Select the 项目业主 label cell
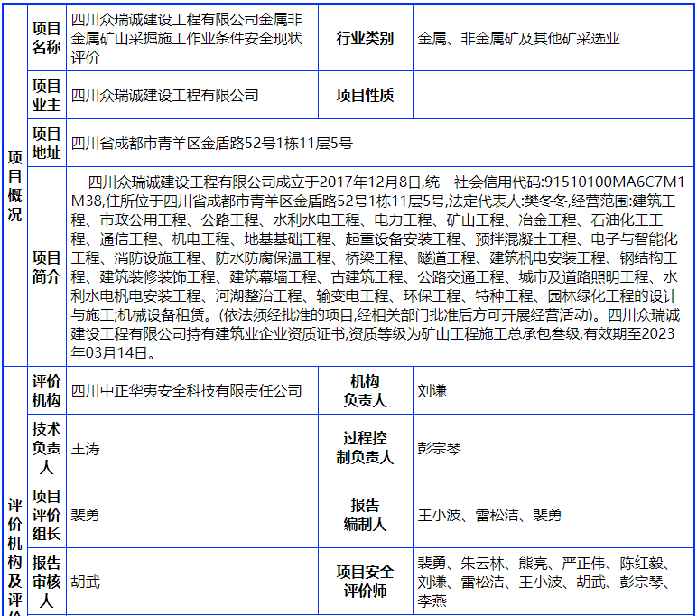Screen dimensions: 697x616 (x=47, y=95)
